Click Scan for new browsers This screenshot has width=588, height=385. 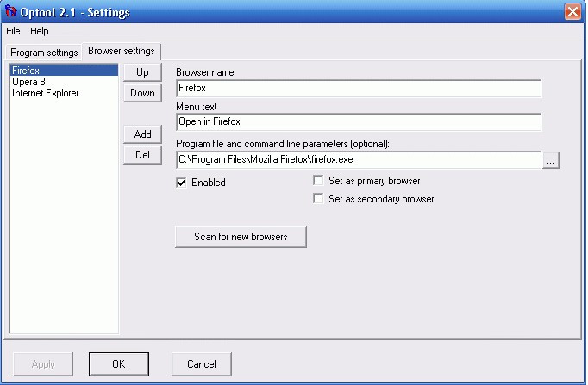pos(241,237)
